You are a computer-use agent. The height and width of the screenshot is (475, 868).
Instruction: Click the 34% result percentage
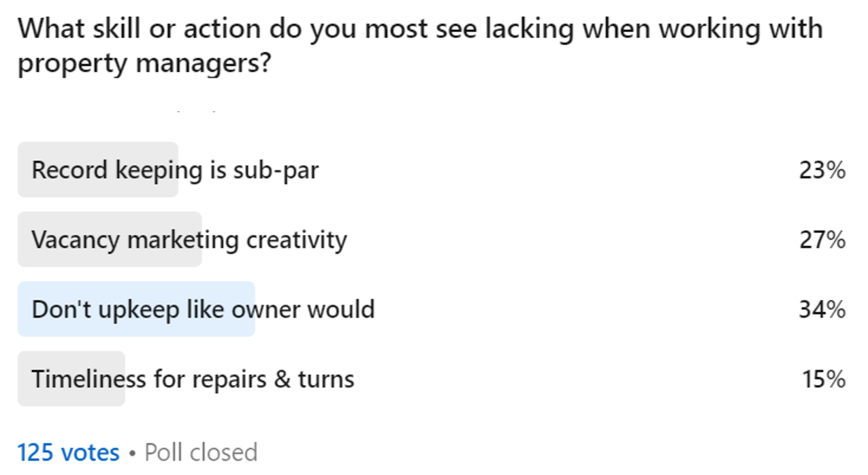822,309
